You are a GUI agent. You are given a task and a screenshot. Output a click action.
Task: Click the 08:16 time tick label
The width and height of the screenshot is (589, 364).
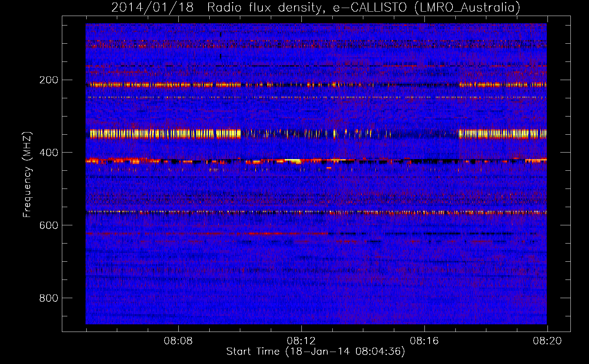[x=424, y=341]
